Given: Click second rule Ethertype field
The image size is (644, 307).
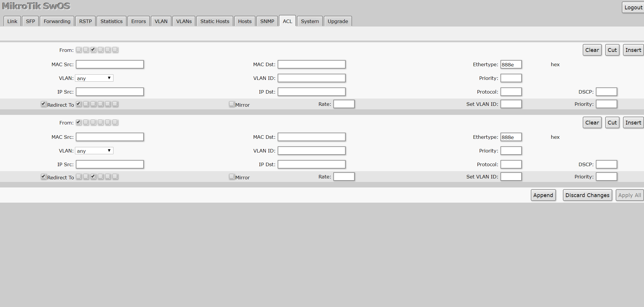Looking at the screenshot, I should (x=511, y=137).
